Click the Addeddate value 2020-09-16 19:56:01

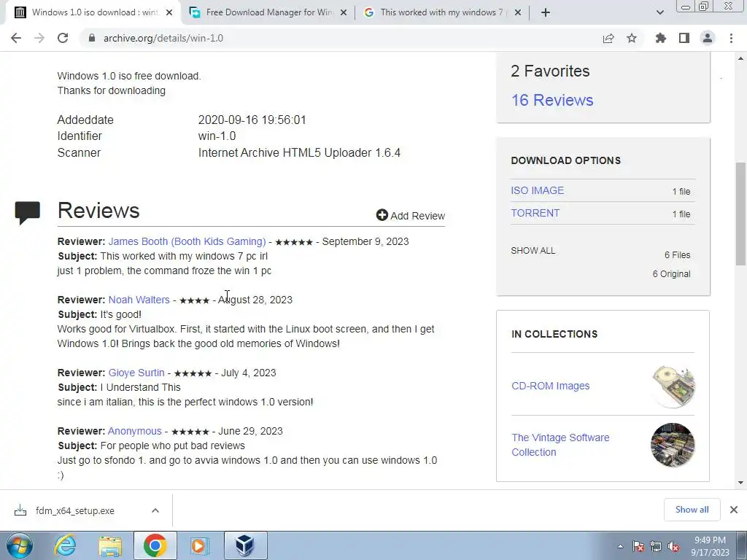pos(252,120)
